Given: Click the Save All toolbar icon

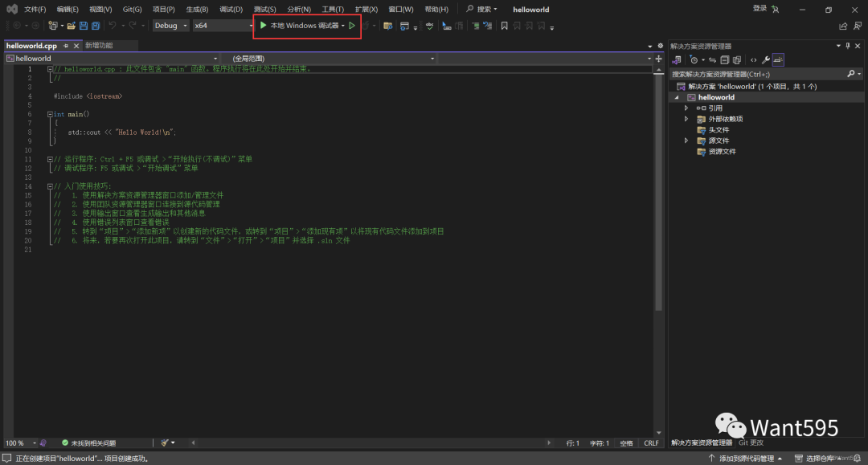Looking at the screenshot, I should (x=96, y=26).
